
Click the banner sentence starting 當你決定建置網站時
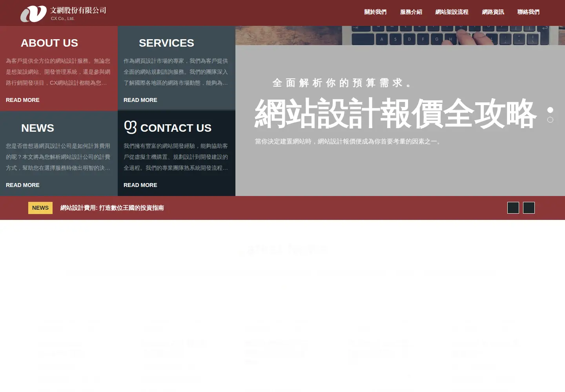[349, 142]
